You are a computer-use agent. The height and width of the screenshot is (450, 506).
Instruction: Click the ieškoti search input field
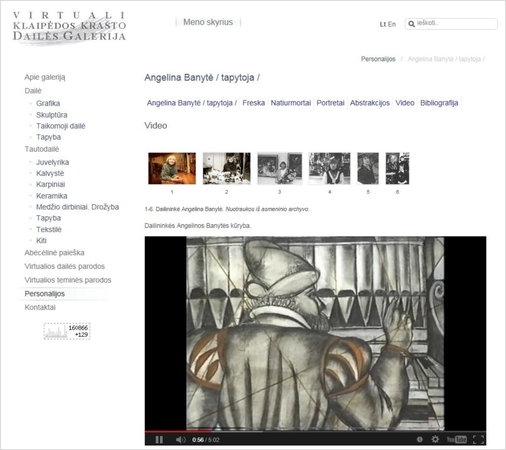(456, 24)
